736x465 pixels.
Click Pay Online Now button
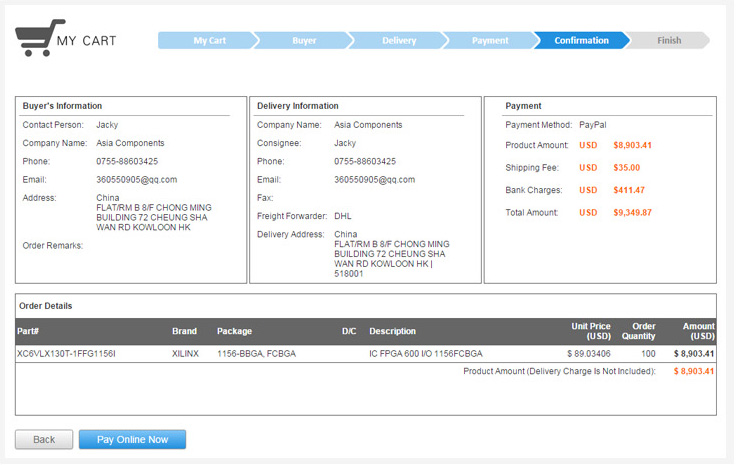coord(132,440)
